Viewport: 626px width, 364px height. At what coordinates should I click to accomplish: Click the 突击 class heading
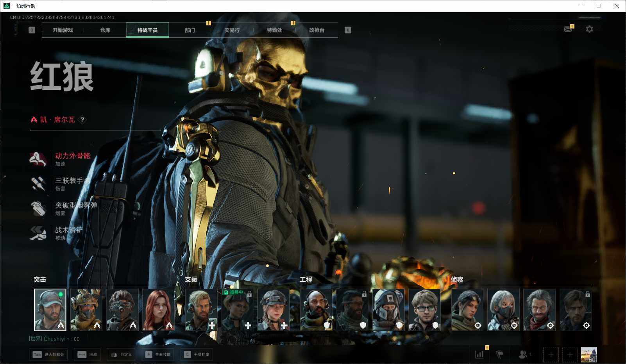(x=40, y=279)
